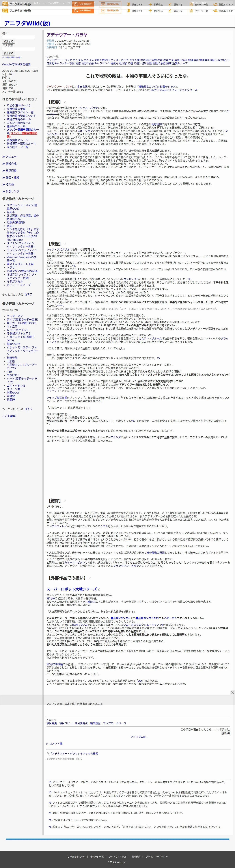Click the edit pencil beside 【総評】 heading
The width and height of the screenshot is (235, 868).
[65, 501]
